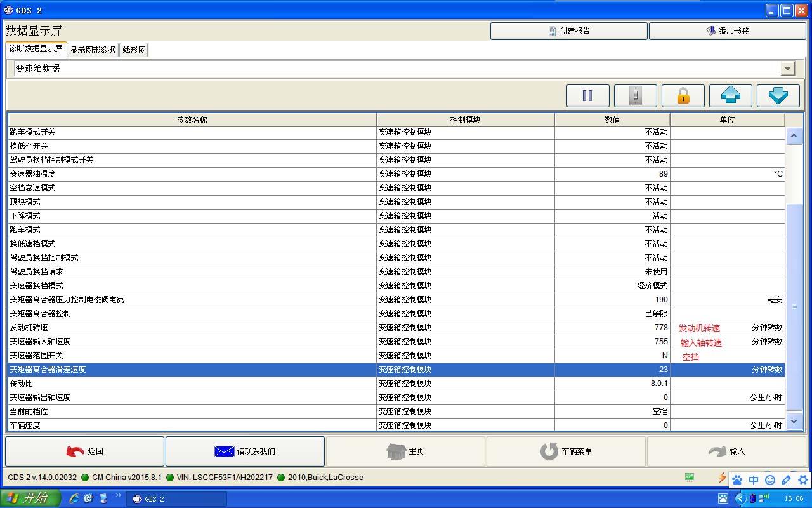Click the blue up arrow button
Image resolution: width=812 pixels, height=508 pixels.
click(x=730, y=96)
